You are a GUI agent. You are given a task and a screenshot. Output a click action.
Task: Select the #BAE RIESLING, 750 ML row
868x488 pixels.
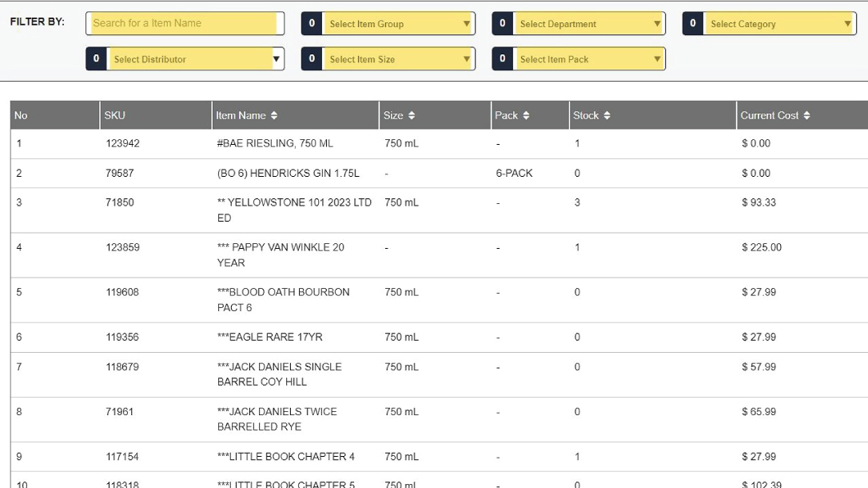pos(275,144)
